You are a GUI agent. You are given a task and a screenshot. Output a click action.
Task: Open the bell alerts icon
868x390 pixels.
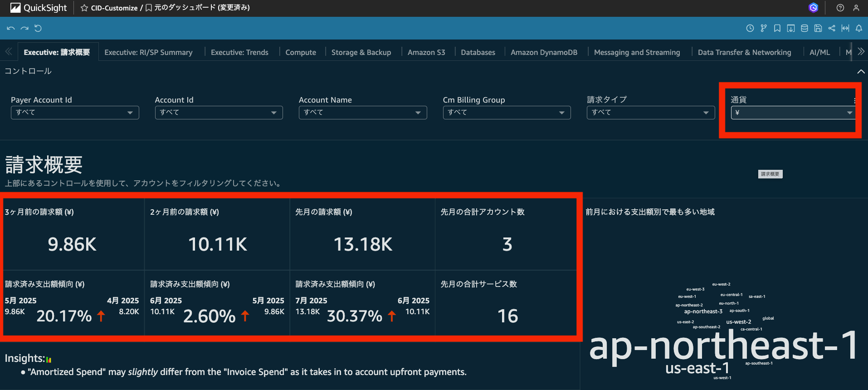point(859,28)
